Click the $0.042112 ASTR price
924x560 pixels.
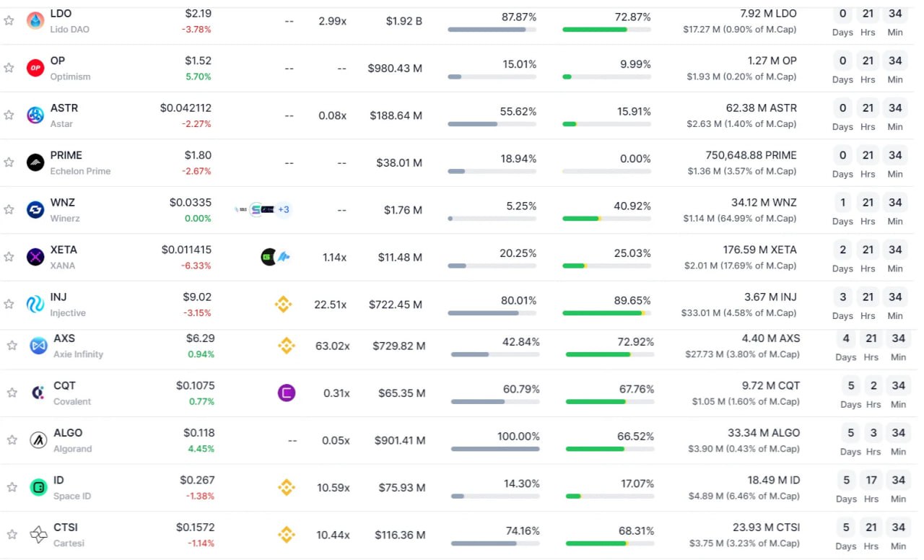click(186, 108)
